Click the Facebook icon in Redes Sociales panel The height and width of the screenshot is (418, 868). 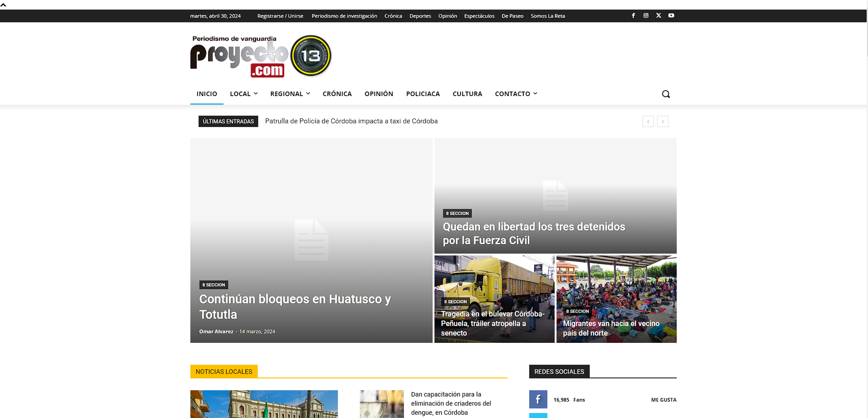pyautogui.click(x=538, y=399)
